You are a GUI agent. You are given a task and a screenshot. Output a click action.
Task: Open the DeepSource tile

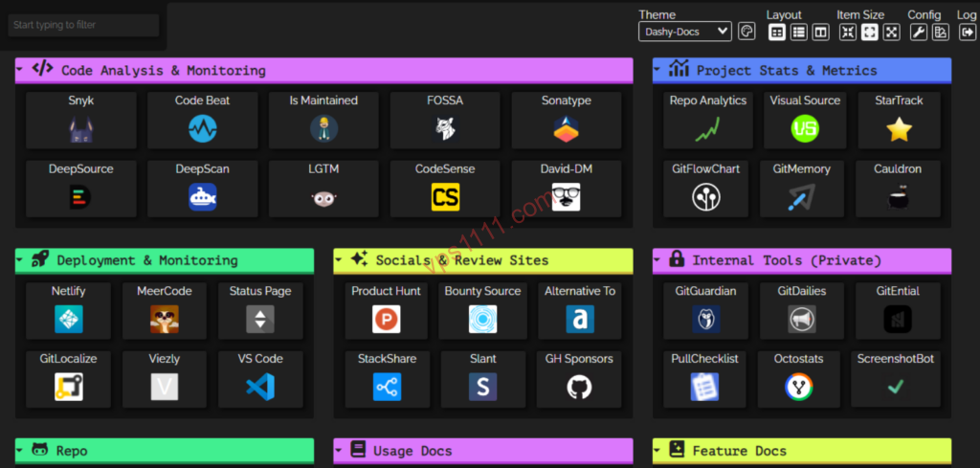pyautogui.click(x=81, y=189)
